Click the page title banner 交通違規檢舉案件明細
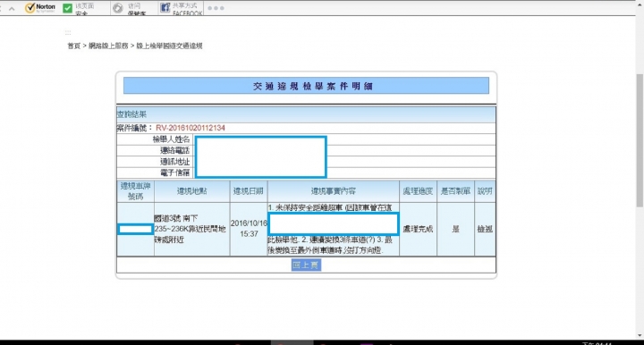644x345 pixels. [306, 86]
